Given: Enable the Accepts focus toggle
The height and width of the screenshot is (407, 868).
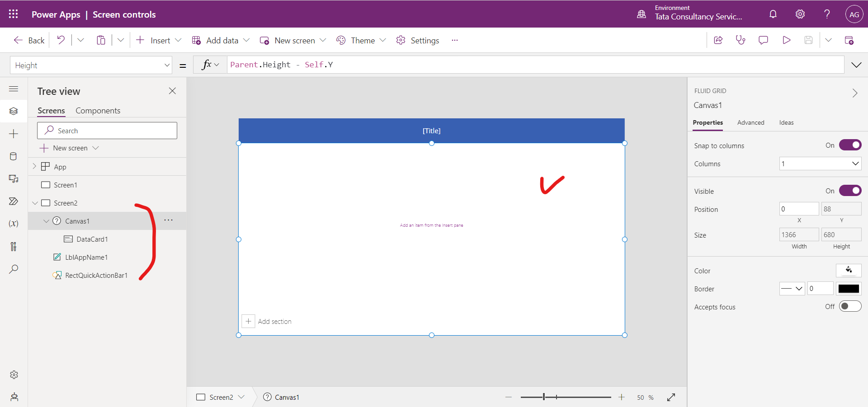Looking at the screenshot, I should click(x=850, y=306).
